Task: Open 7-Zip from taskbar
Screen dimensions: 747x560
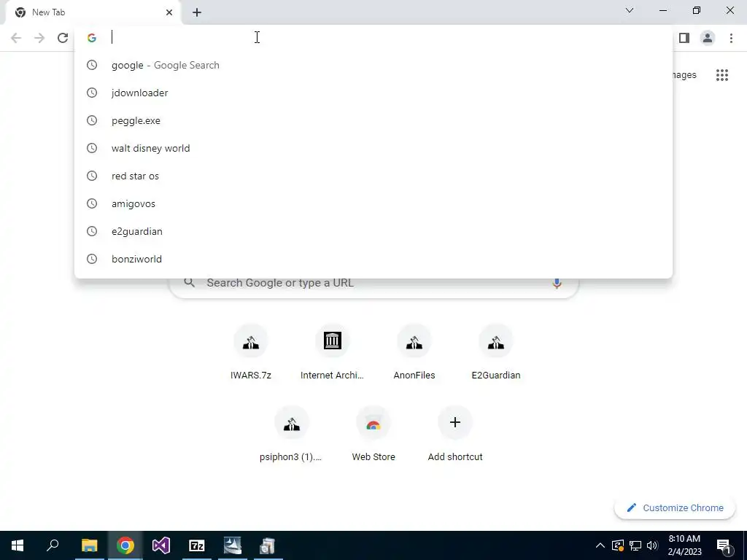Action: coord(197,545)
